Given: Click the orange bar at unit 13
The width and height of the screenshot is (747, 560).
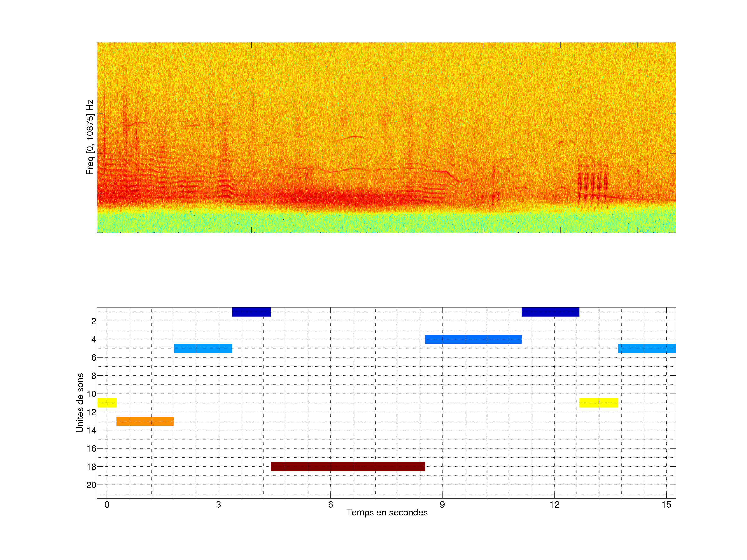Looking at the screenshot, I should point(145,421).
